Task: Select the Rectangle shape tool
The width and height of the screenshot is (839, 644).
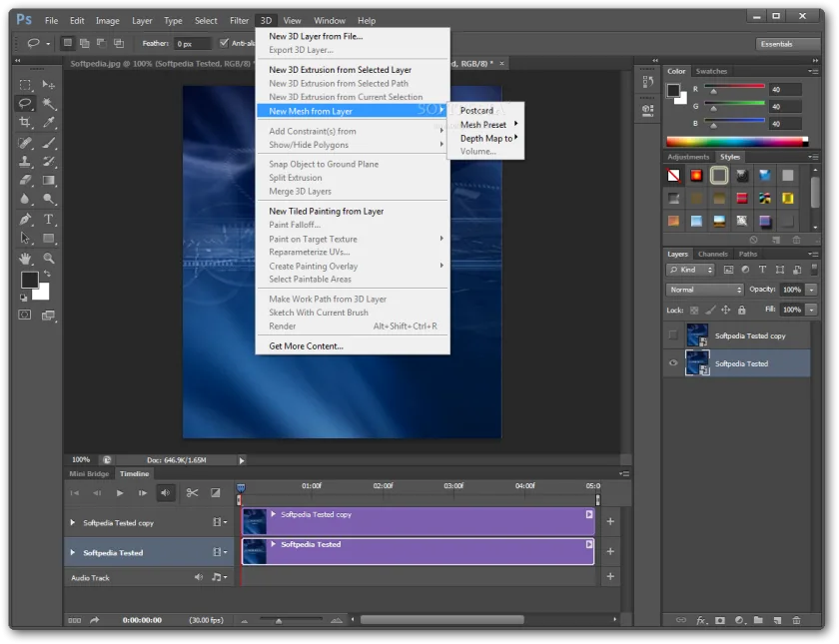Action: (x=49, y=238)
